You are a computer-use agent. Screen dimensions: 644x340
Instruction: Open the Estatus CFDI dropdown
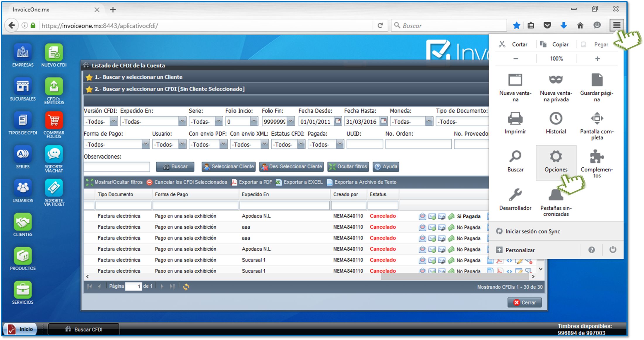click(x=301, y=144)
